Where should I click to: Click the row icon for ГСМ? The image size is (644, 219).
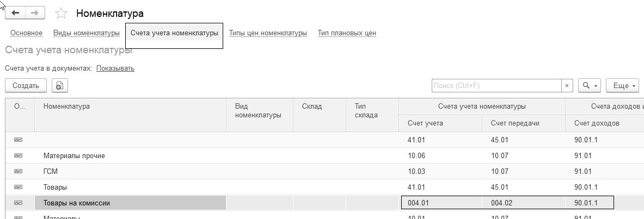[19, 172]
